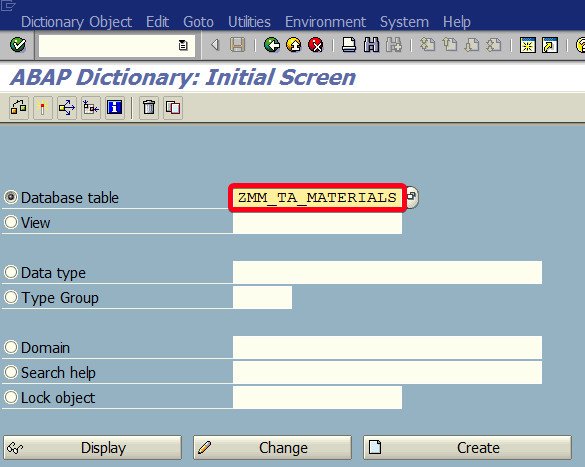Image resolution: width=585 pixels, height=467 pixels.
Task: Open value help beside Database table field
Action: (411, 197)
